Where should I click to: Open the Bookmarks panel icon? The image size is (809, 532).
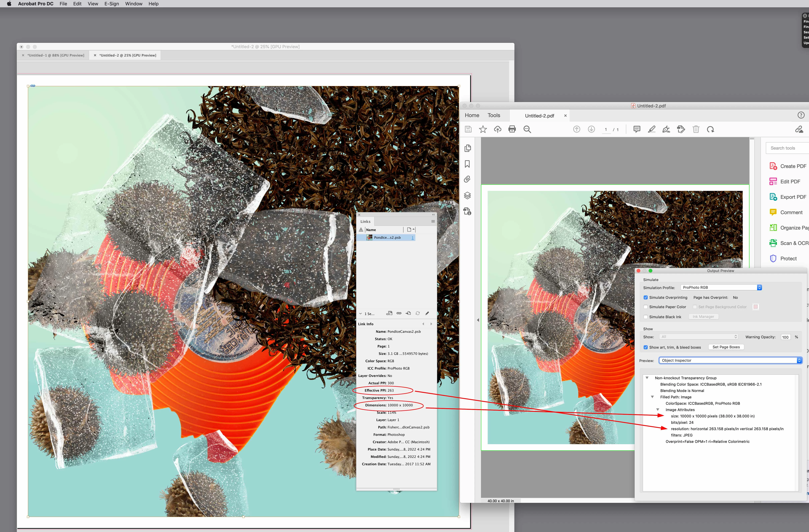pos(467,164)
